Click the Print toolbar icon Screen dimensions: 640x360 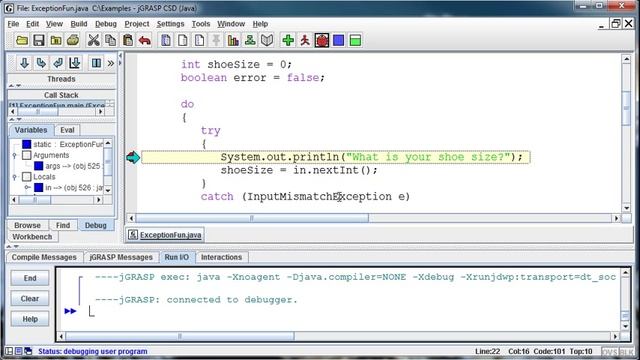point(73,40)
